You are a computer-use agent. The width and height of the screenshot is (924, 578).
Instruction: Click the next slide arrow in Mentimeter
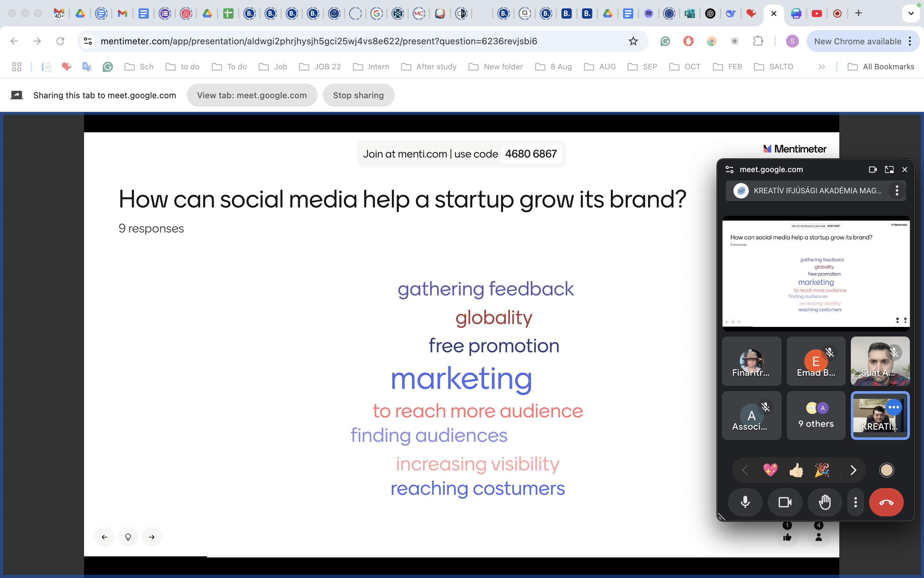click(x=151, y=537)
